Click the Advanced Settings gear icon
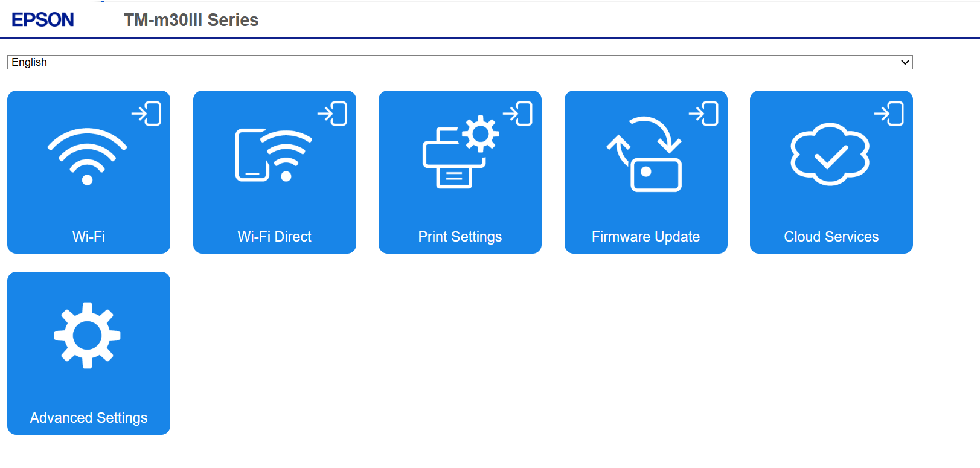The width and height of the screenshot is (980, 468). tap(88, 335)
